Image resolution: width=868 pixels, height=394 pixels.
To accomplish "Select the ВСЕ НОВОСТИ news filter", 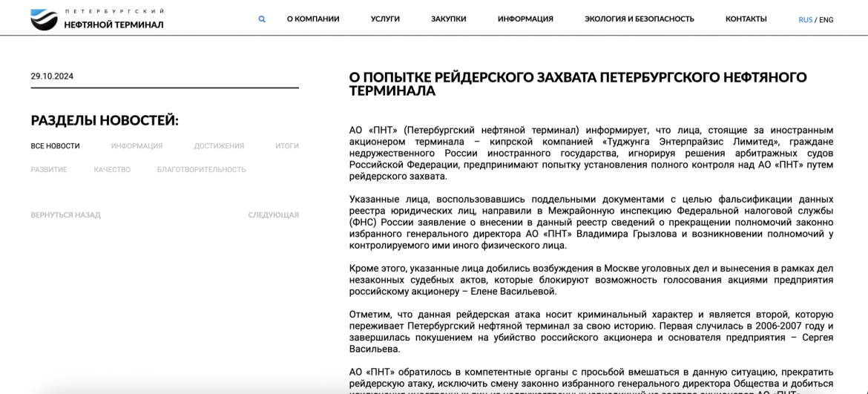I will 55,146.
